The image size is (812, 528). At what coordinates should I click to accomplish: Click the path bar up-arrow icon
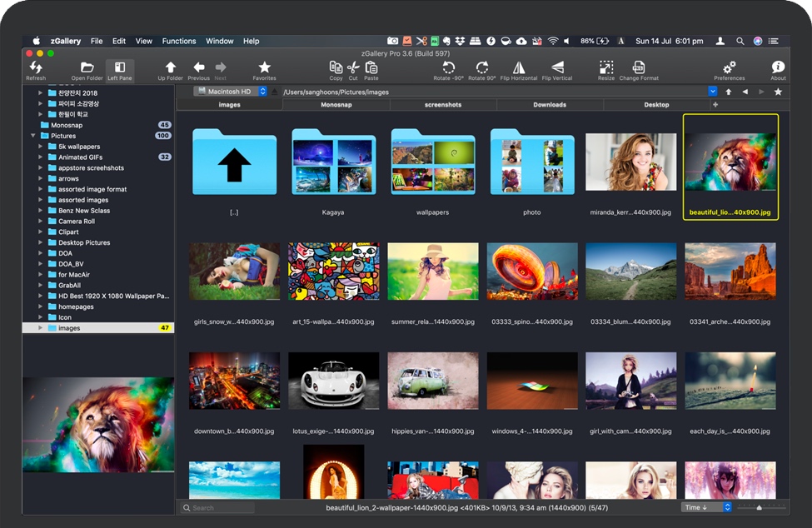pyautogui.click(x=729, y=92)
